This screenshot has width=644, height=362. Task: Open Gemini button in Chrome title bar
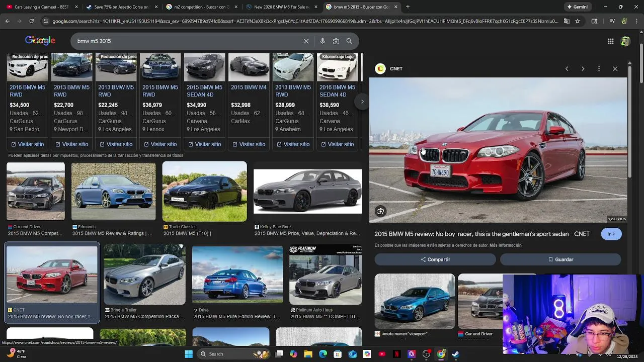tap(577, 7)
